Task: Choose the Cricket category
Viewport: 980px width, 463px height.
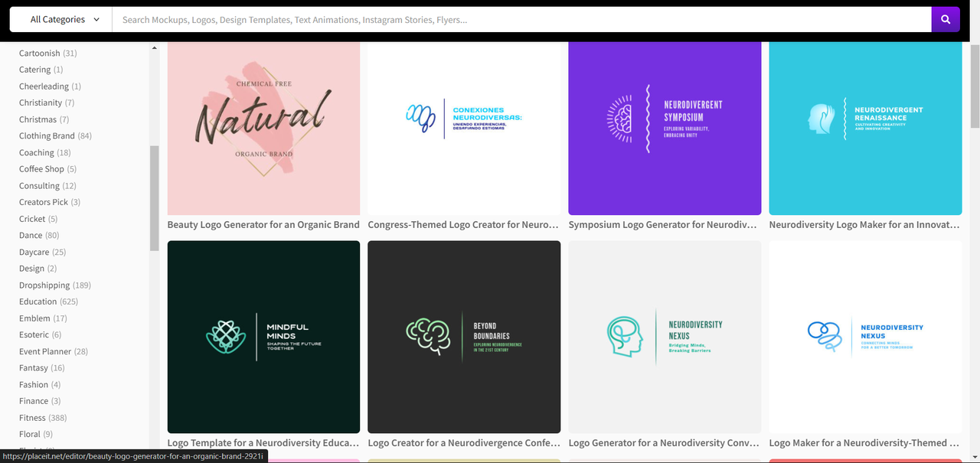Action: 38,219
